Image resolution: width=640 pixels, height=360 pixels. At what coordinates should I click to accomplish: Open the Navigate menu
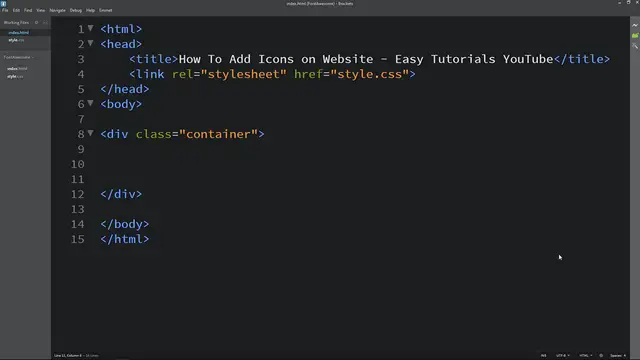pos(58,10)
